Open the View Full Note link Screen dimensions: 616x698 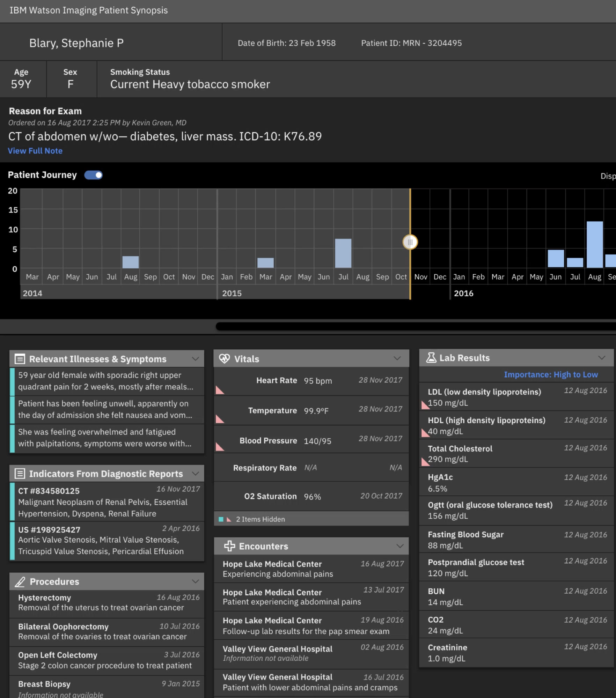tap(35, 151)
